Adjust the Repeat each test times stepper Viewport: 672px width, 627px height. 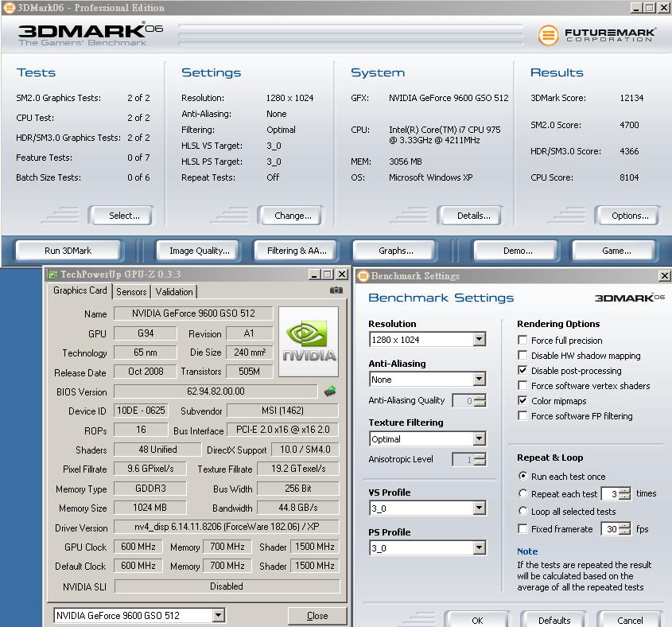625,493
